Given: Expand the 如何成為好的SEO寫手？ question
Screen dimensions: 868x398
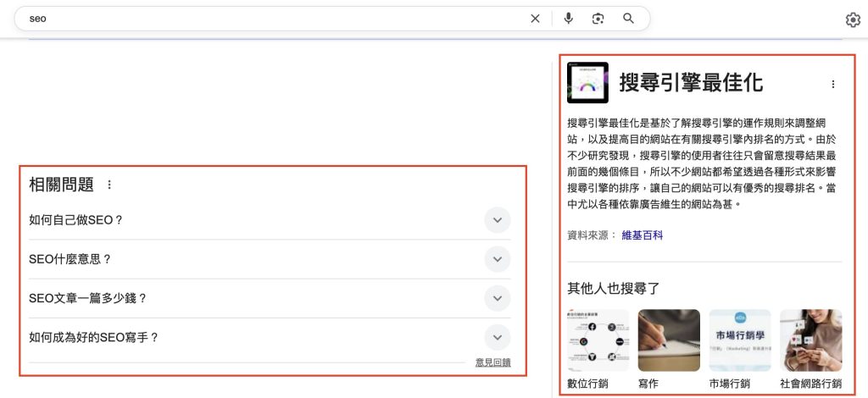Looking at the screenshot, I should pos(498,337).
